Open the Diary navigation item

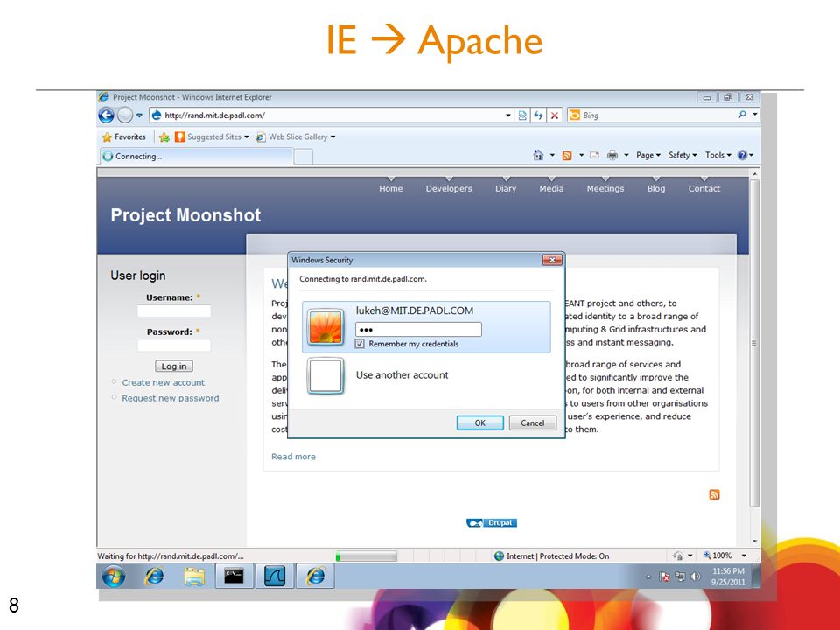point(506,189)
